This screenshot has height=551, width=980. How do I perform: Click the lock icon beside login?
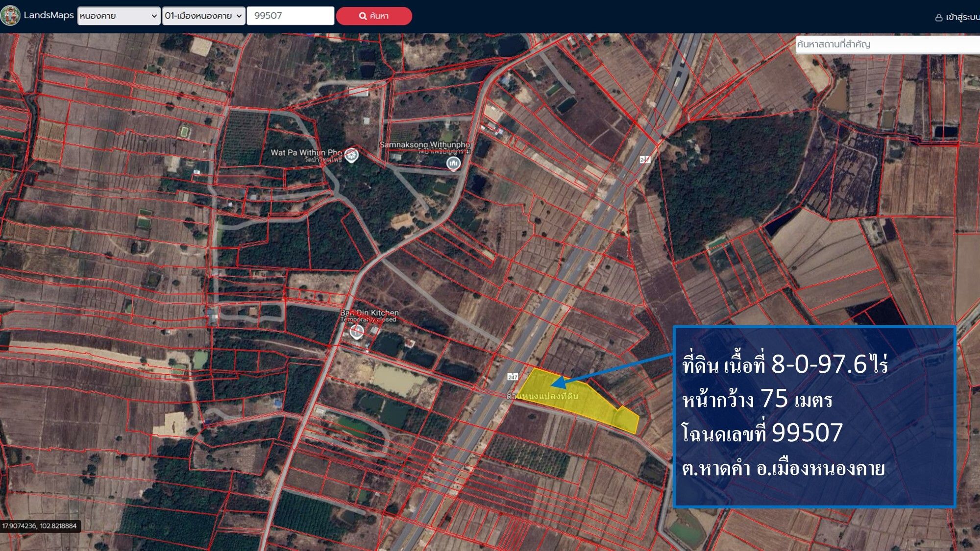939,18
